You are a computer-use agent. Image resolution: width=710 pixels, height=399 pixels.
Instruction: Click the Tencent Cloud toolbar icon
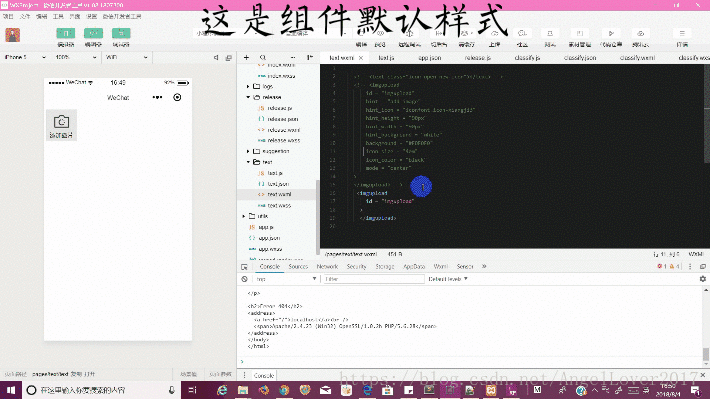641,34
